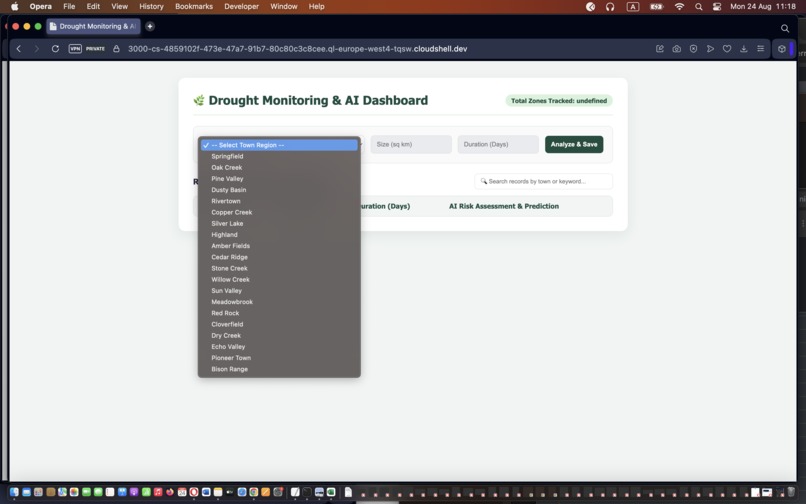Screen dimensions: 806x504
Task: Open Control Center in menu bar
Action: pyautogui.click(x=717, y=7)
